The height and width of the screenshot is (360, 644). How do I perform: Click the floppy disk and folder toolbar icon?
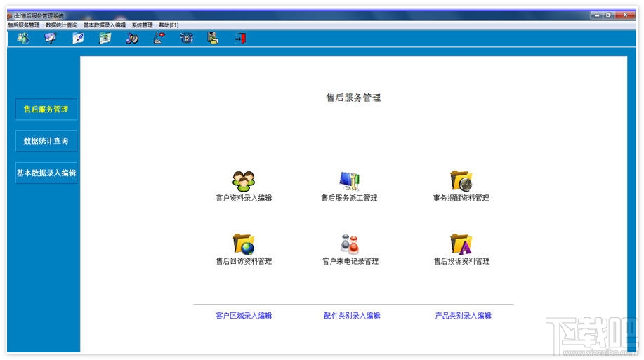(213, 39)
